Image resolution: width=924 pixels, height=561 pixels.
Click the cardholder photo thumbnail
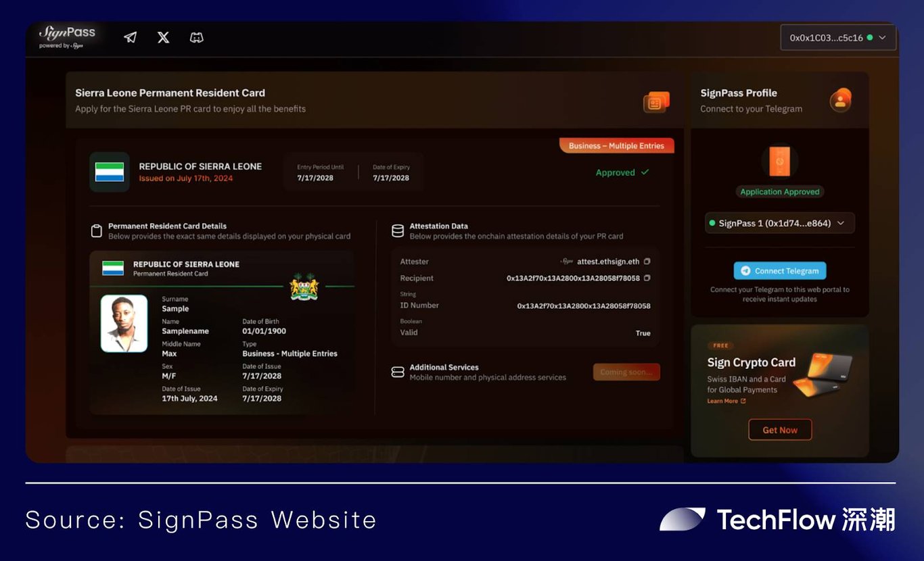124,323
